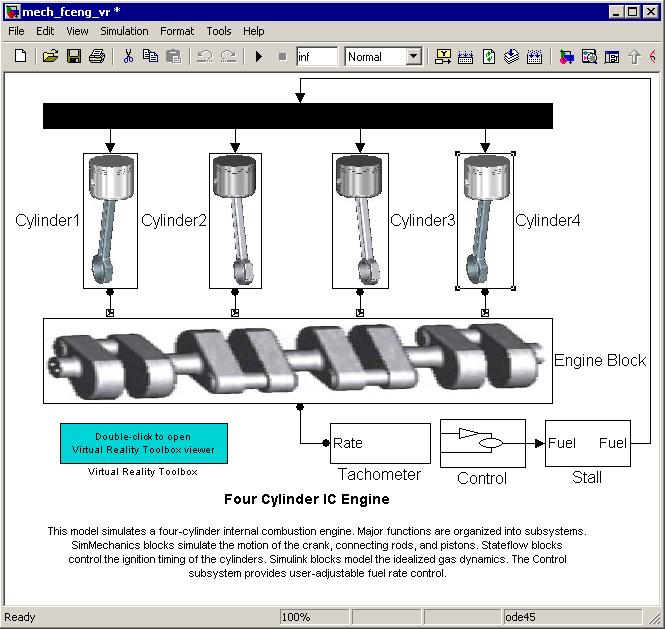
Task: Open the Format menu
Action: [177, 31]
